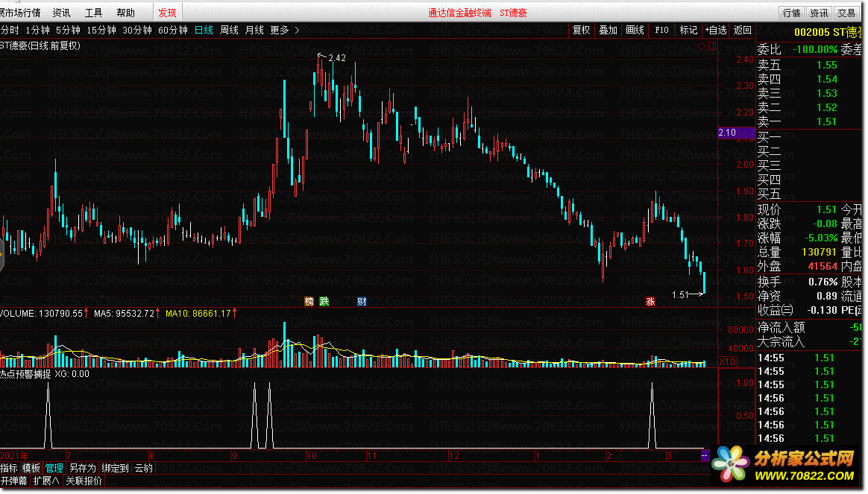
Task: Click the 行情 button at top right
Action: pos(792,13)
